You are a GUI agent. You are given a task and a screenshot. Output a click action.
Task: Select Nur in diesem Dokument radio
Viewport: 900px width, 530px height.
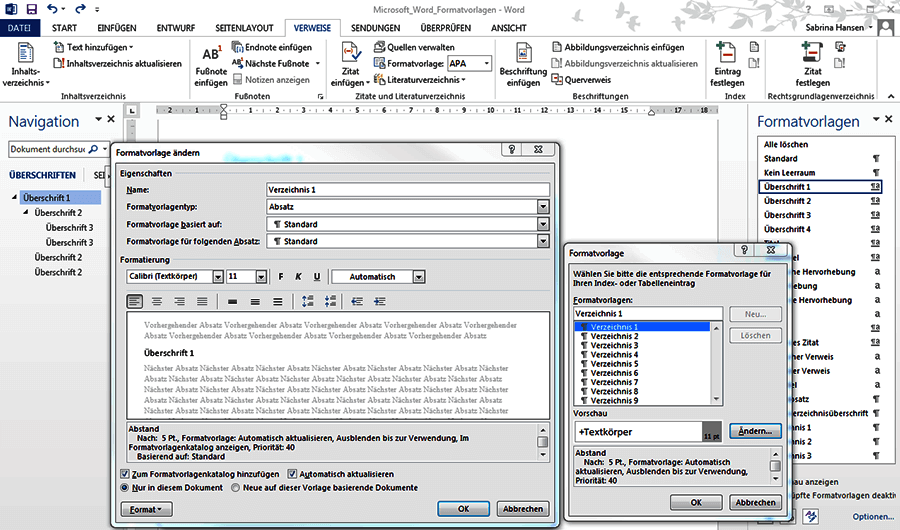click(x=125, y=488)
